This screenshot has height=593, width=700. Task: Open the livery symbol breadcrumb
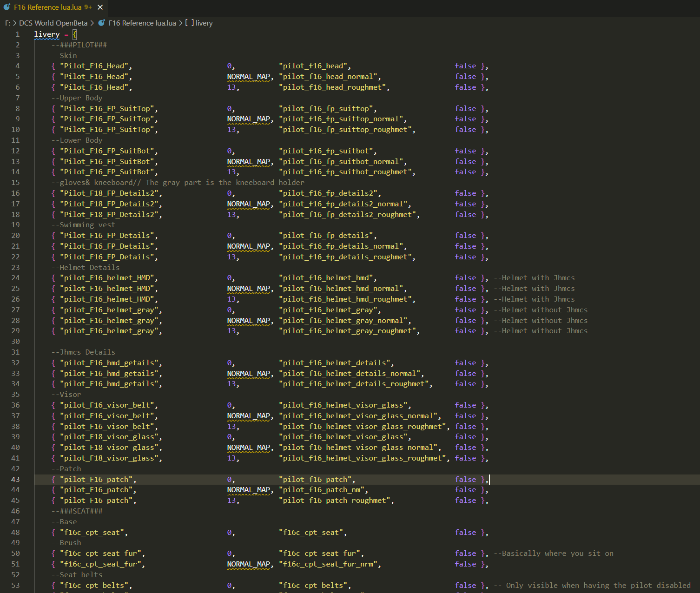(x=204, y=23)
